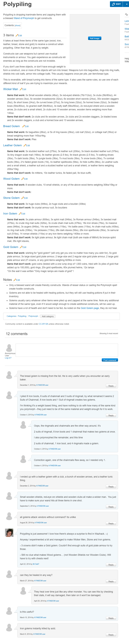Reply to the bread golem comment
Image resolution: width=129 pixels, height=644 pixels.
[111, 386]
